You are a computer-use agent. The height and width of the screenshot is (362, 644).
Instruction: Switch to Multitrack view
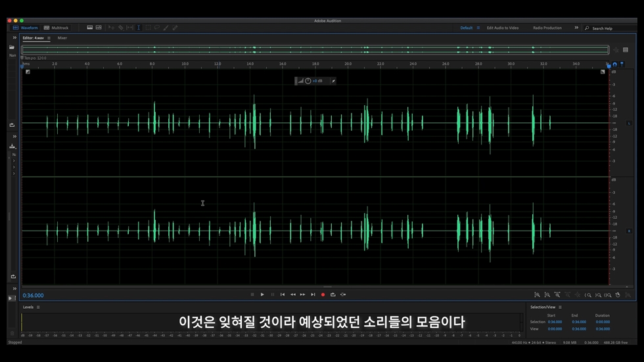(x=57, y=28)
